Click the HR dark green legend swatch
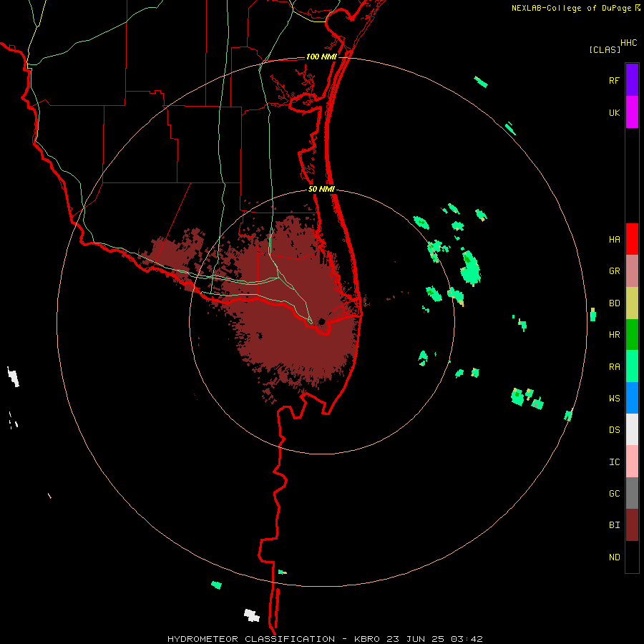The width and height of the screenshot is (644, 644). 632,335
